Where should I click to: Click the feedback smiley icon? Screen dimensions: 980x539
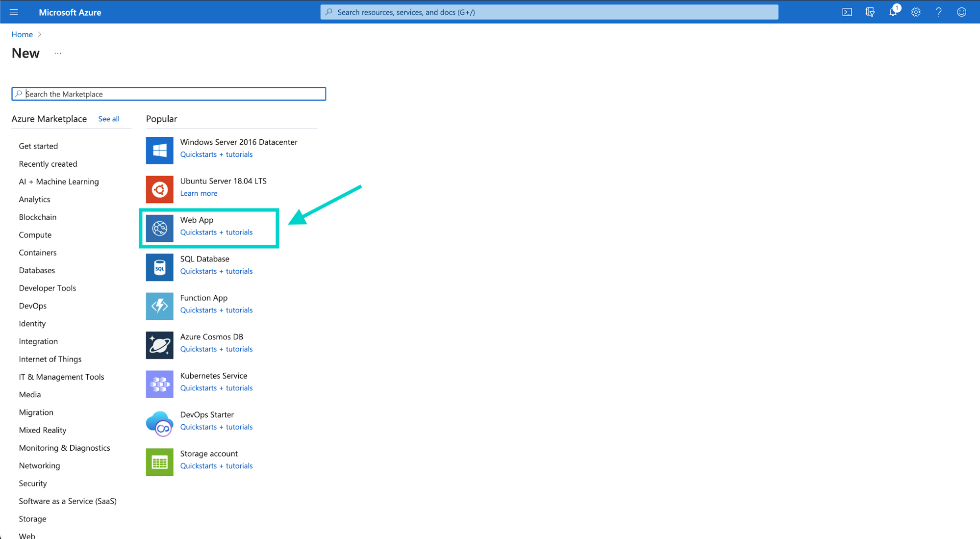point(961,12)
